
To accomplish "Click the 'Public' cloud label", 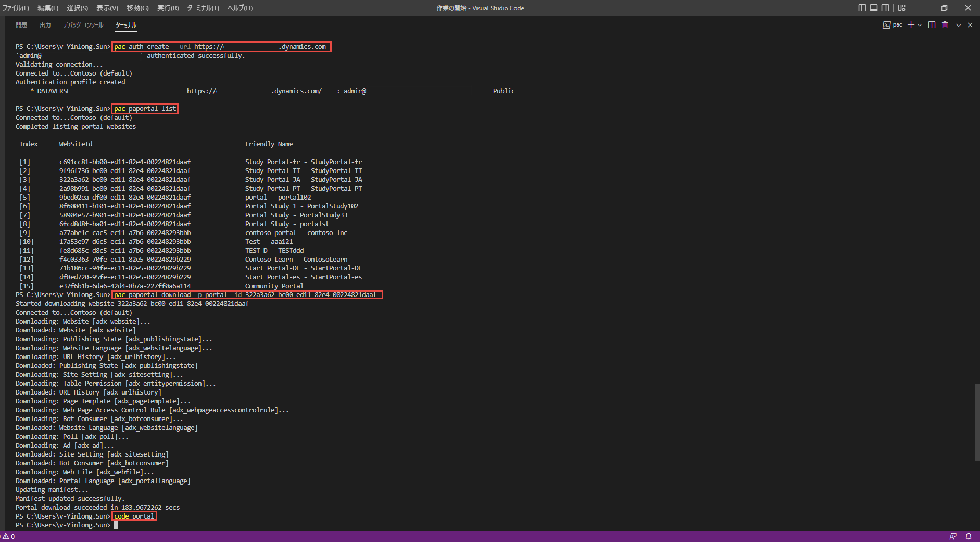I will pyautogui.click(x=504, y=91).
